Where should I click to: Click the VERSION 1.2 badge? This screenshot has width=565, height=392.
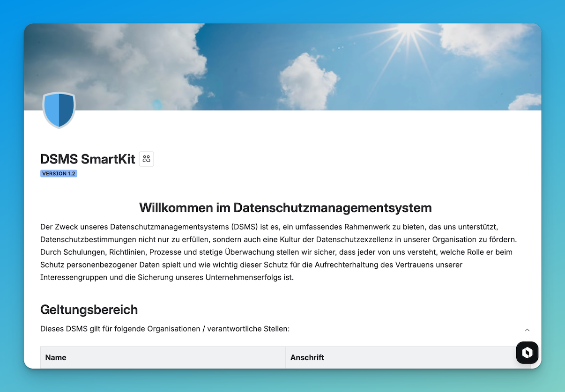click(x=59, y=173)
